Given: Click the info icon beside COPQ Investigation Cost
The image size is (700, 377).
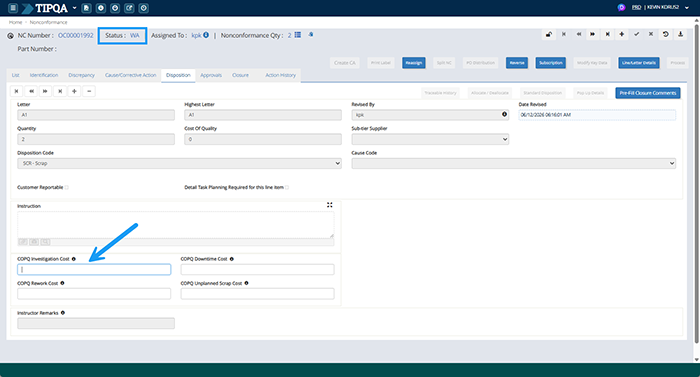Looking at the screenshot, I should 74,259.
